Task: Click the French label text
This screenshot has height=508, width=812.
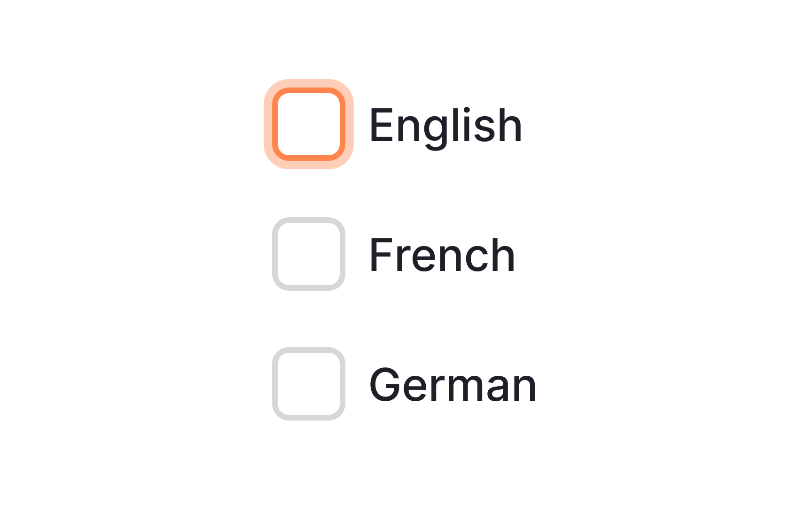Action: (442, 254)
